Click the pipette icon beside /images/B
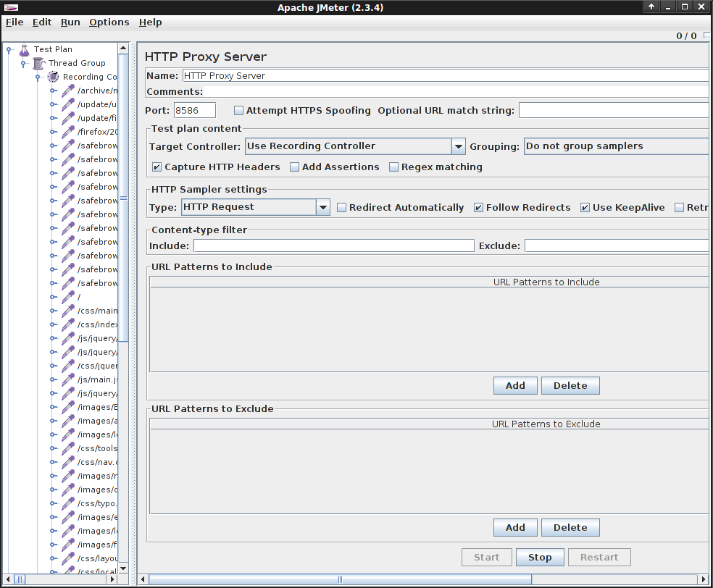Screen dimensions: 713x588 pos(68,407)
